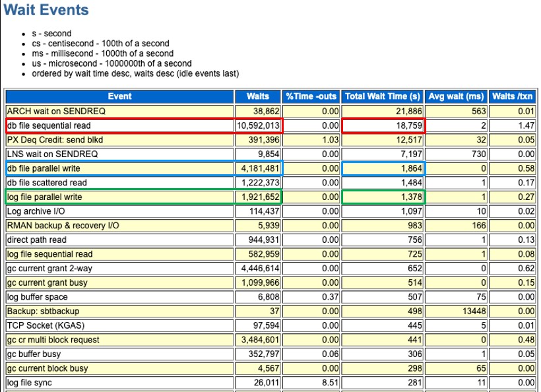541x392 pixels.
Task: Click waits value 1,222,373
Action: (x=260, y=183)
